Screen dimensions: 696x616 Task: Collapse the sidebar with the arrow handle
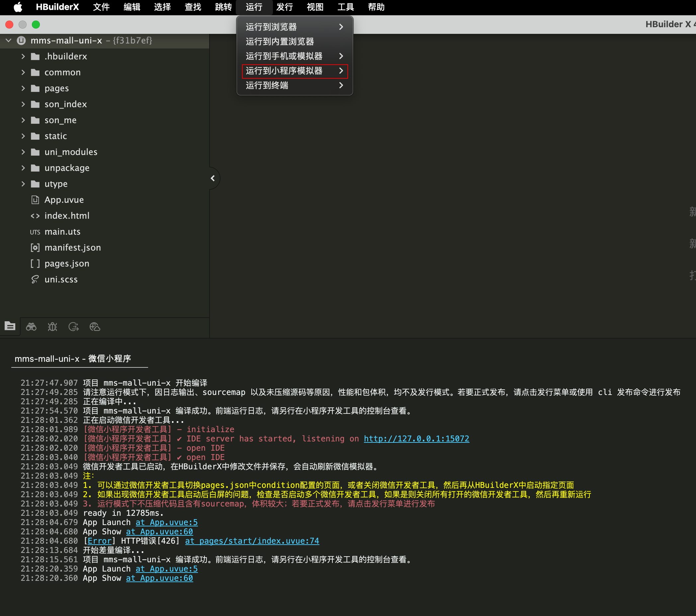pos(213,178)
